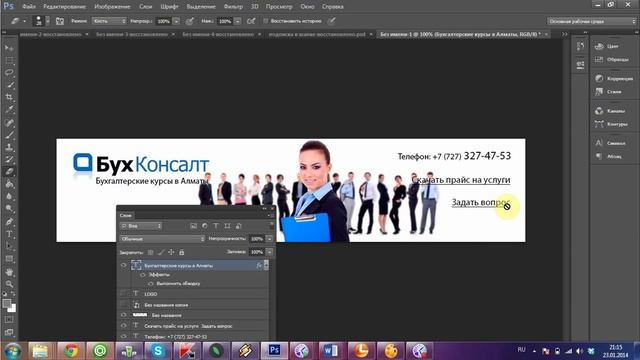Open the Фильтр menu
Image resolution: width=640 pixels, height=360 pixels.
233,7
